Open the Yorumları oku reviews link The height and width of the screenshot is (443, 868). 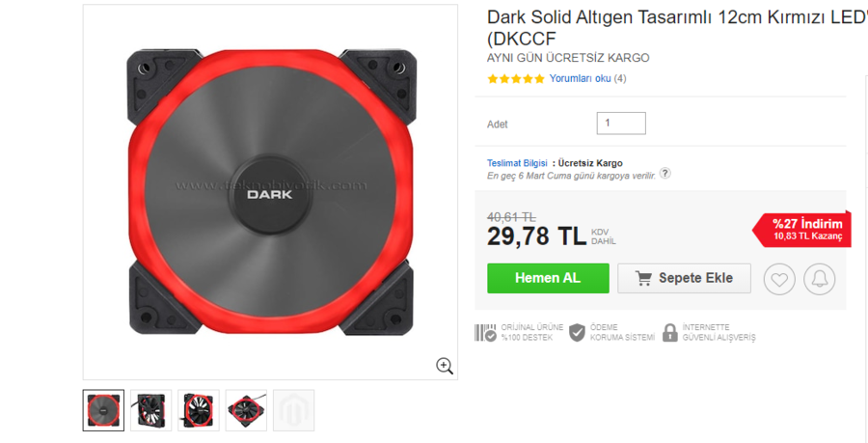tap(581, 78)
